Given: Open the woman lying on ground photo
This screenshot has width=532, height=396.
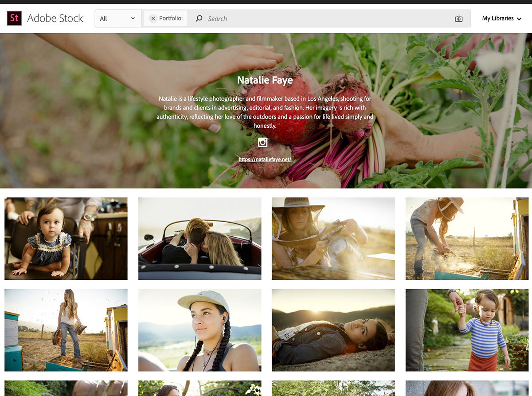Looking at the screenshot, I should [333, 330].
